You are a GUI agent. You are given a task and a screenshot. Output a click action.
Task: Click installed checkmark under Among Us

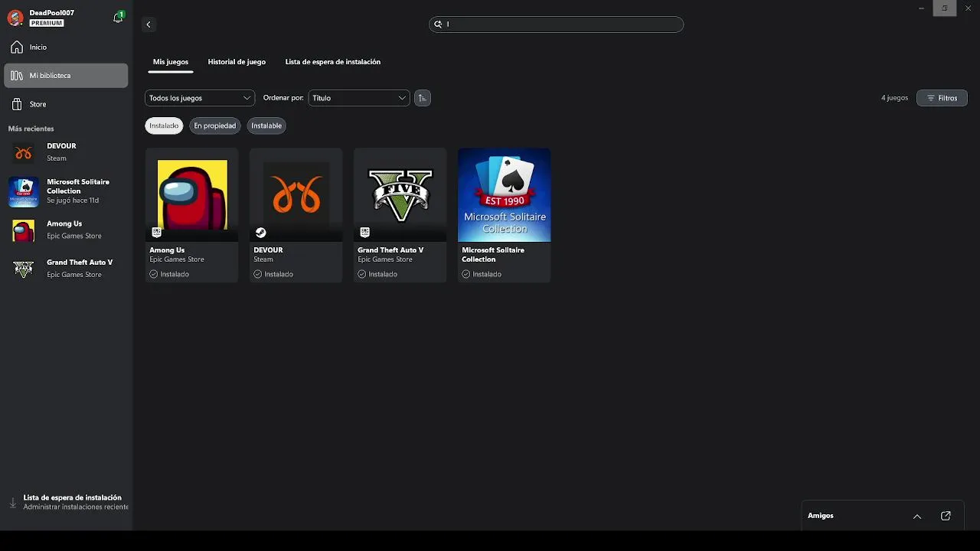(x=154, y=274)
